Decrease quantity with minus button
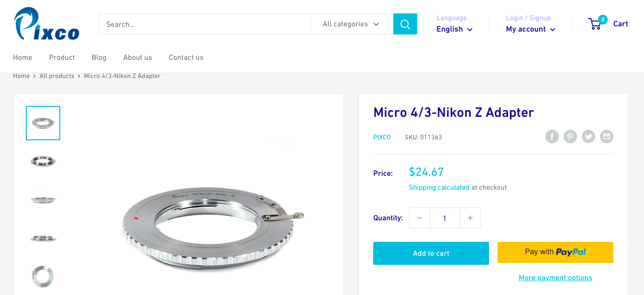 point(420,218)
